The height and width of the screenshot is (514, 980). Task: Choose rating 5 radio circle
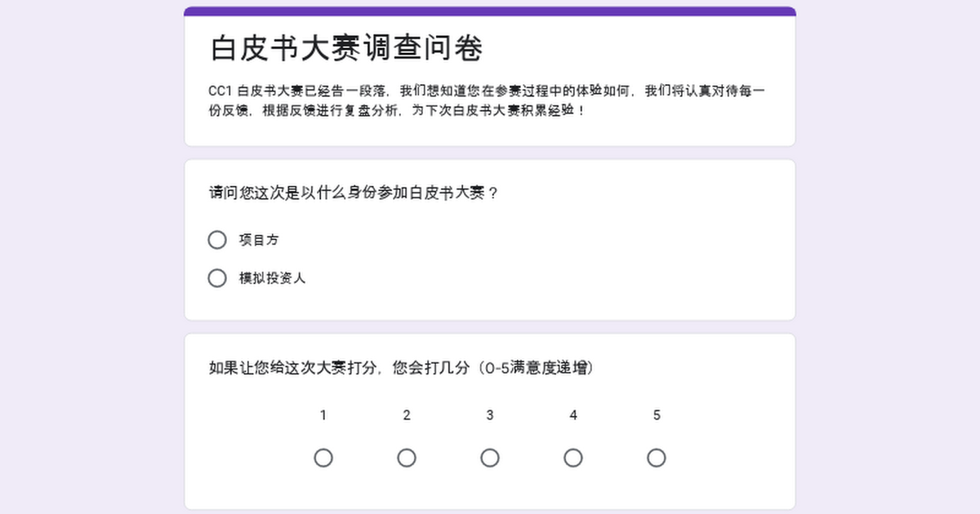click(657, 458)
